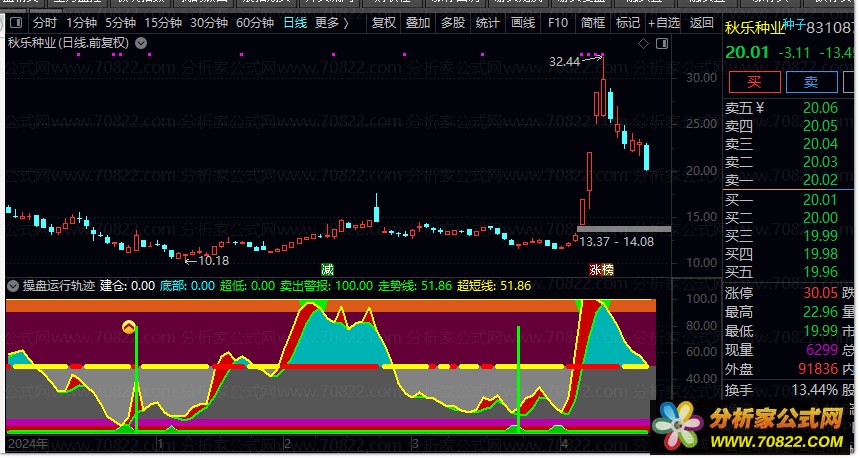860x458 pixels.
Task: Click 买一 price 20.01
Action: pos(820,200)
